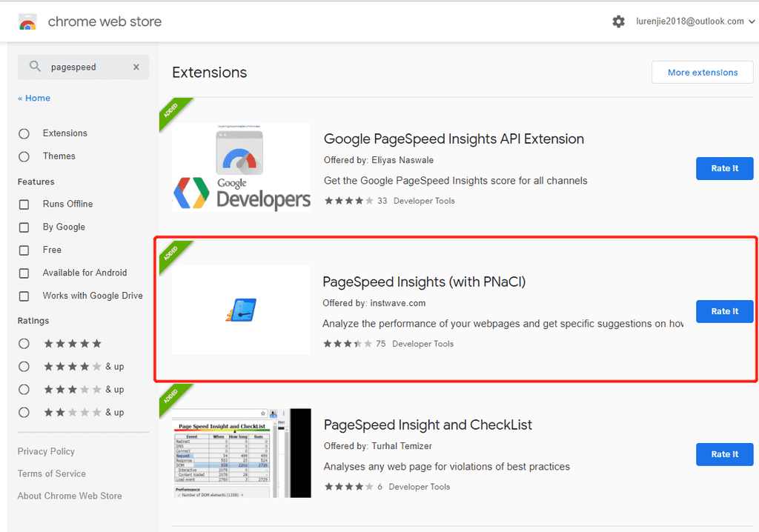Check the By Google filter
The image size is (759, 532).
(24, 227)
